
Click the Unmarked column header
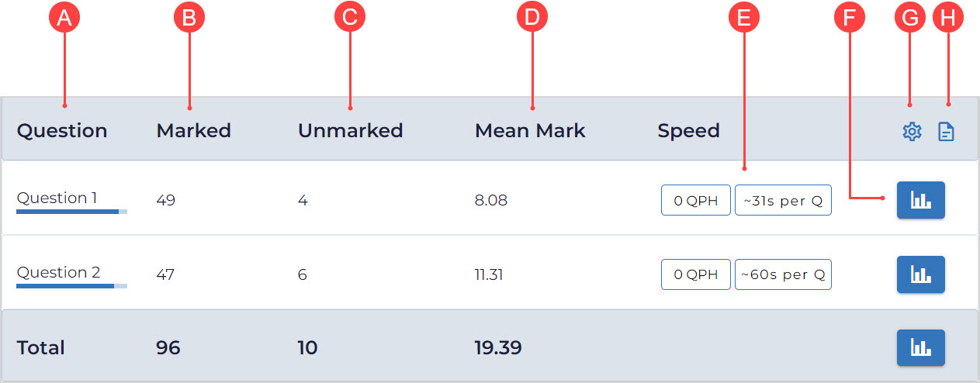(350, 131)
